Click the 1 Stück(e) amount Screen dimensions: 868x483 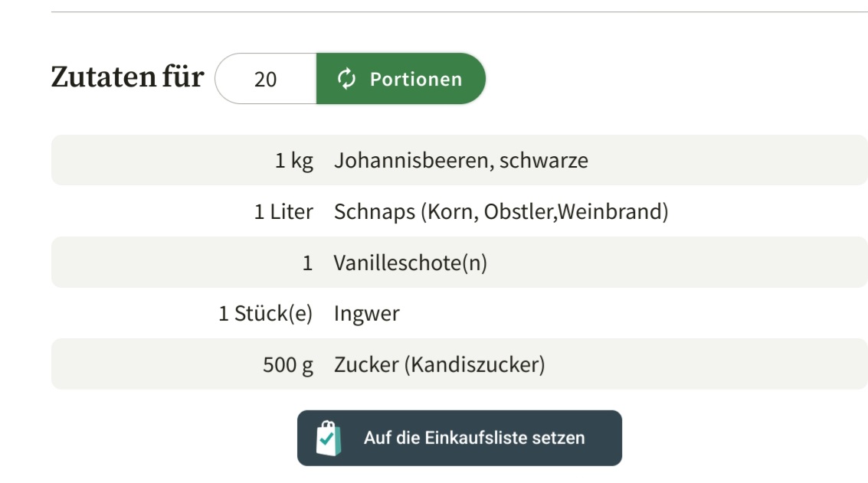click(x=266, y=314)
